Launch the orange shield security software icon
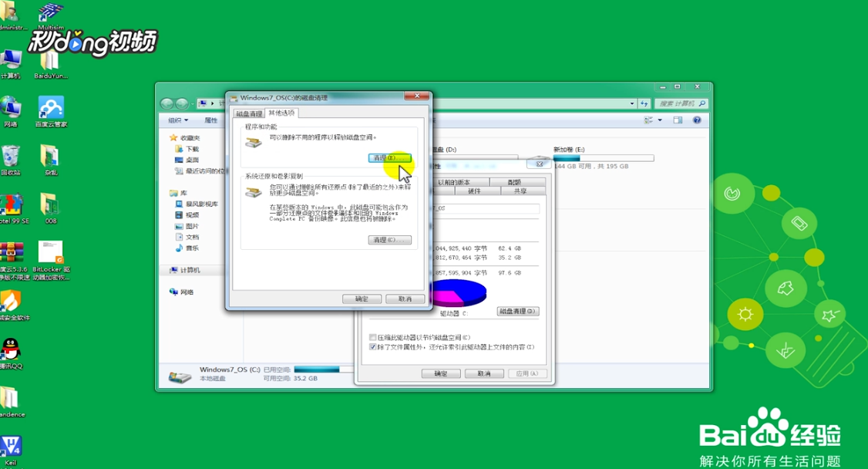The width and height of the screenshot is (868, 469). pyautogui.click(x=12, y=305)
